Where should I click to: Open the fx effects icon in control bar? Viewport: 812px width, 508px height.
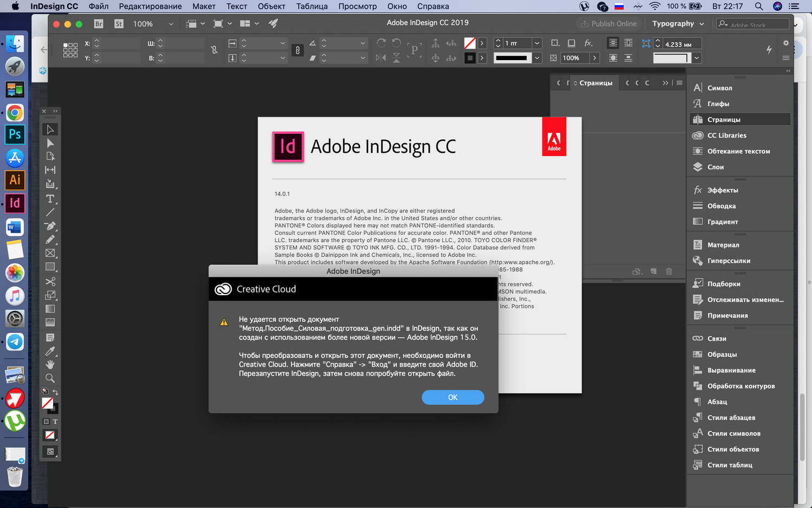(x=588, y=43)
